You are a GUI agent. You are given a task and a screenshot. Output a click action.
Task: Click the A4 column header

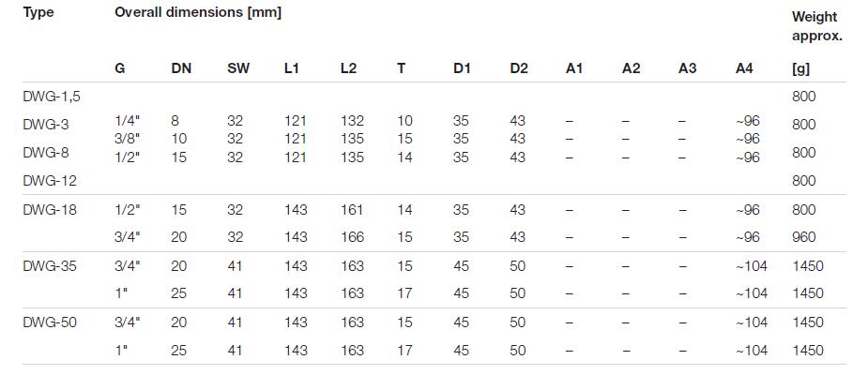click(x=745, y=69)
